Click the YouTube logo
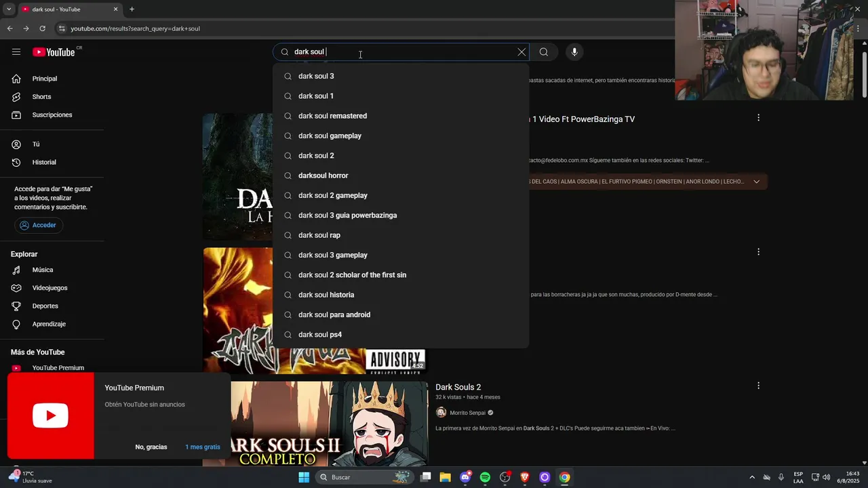The width and height of the screenshot is (868, 488). click(x=54, y=52)
